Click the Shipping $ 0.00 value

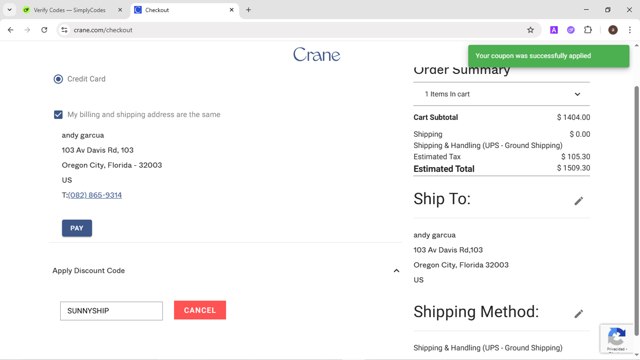(x=580, y=134)
